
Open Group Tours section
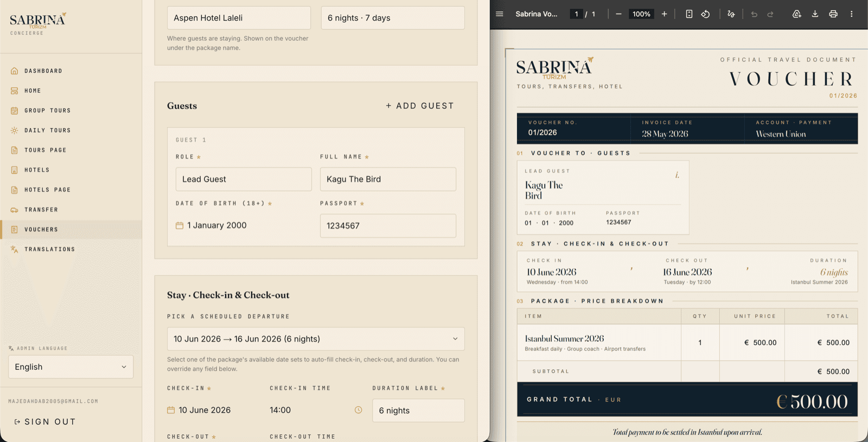pos(71,111)
